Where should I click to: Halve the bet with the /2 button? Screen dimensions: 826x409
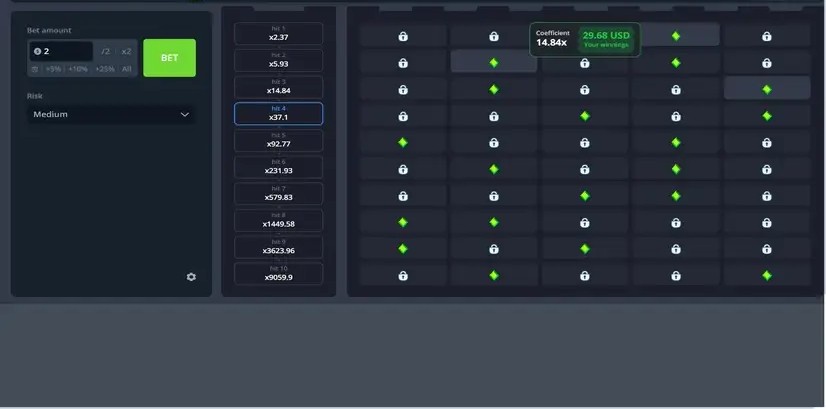(105, 52)
